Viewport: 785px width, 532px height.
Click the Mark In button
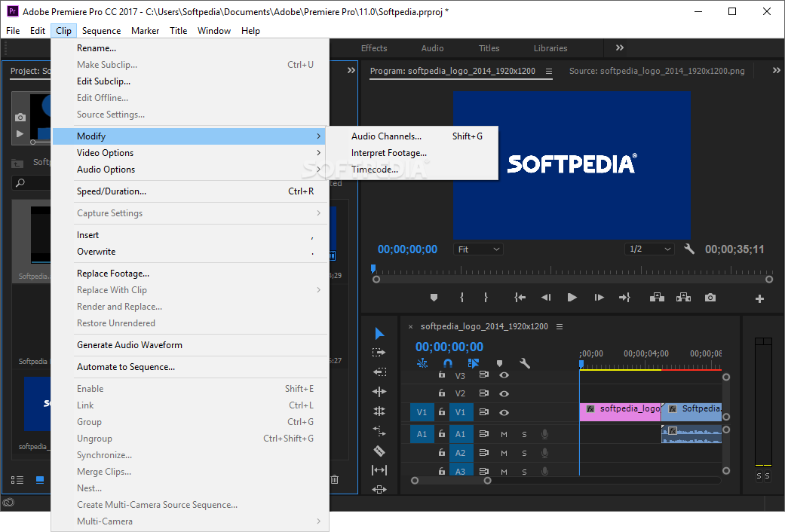[x=461, y=298]
